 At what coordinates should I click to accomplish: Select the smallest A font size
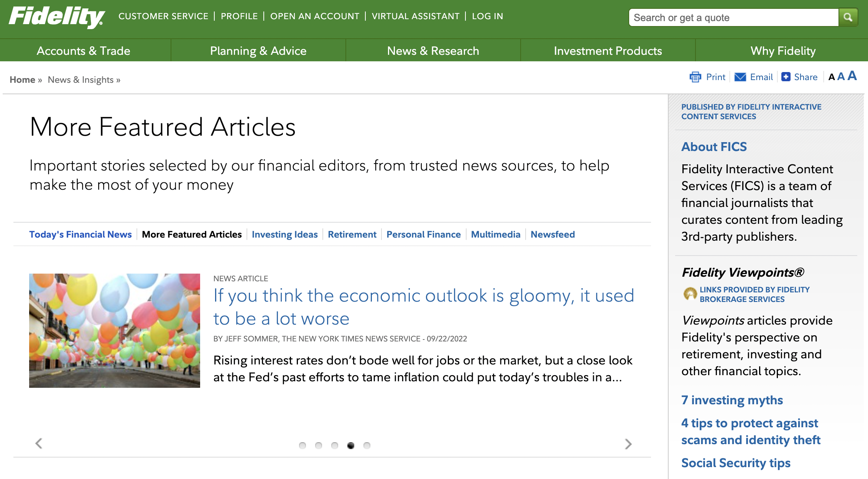(831, 77)
